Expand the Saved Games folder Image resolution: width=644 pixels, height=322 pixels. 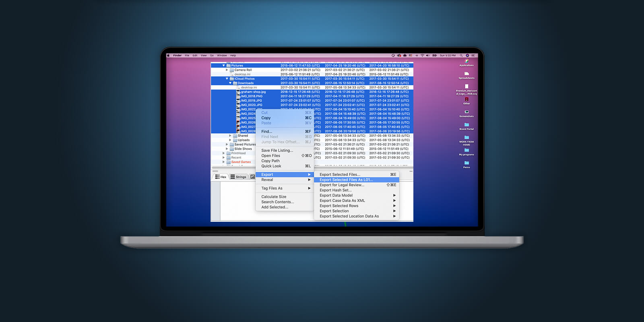(223, 162)
